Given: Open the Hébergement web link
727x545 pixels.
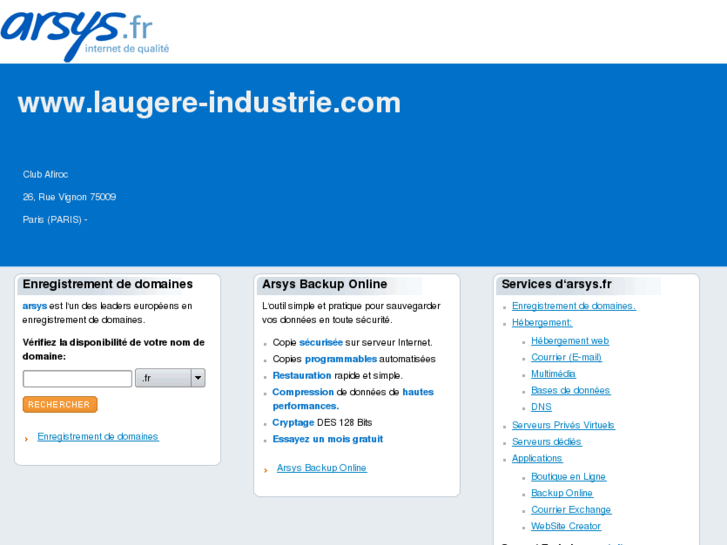Looking at the screenshot, I should pos(570,341).
